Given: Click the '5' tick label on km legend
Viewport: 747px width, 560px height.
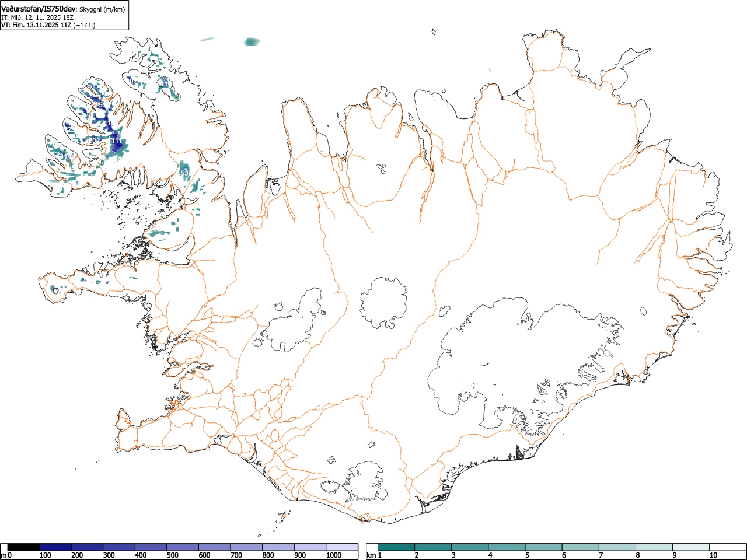Looking at the screenshot, I should click(x=526, y=555).
